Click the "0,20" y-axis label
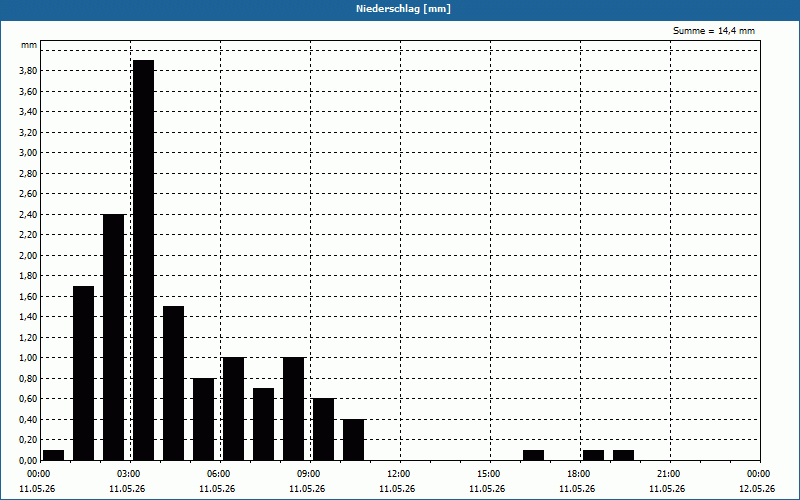The height and width of the screenshot is (500, 800). [x=28, y=440]
